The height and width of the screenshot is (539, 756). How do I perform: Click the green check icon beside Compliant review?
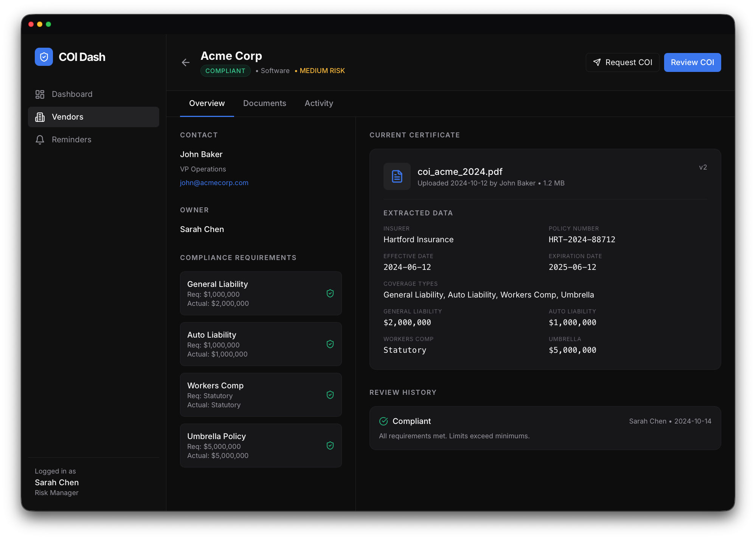[x=383, y=421]
